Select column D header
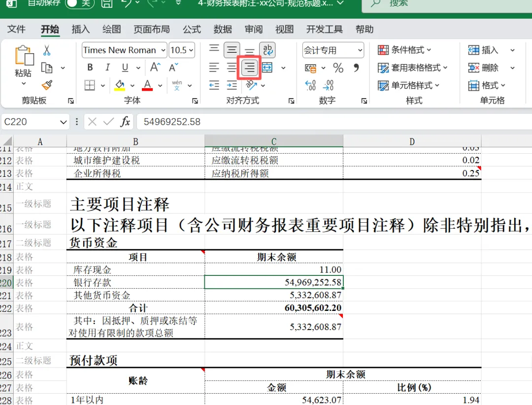The width and height of the screenshot is (532, 405). pyautogui.click(x=412, y=141)
